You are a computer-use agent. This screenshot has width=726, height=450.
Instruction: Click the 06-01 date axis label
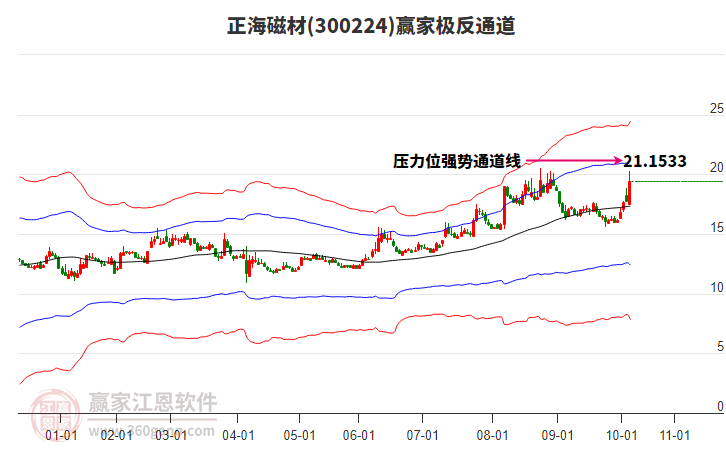point(358,435)
